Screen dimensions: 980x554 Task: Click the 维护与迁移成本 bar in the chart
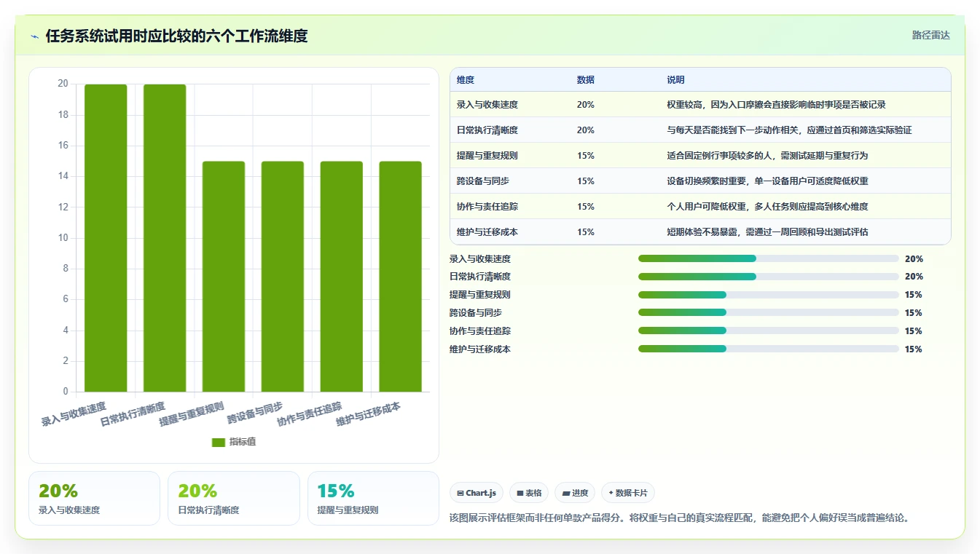click(401, 277)
